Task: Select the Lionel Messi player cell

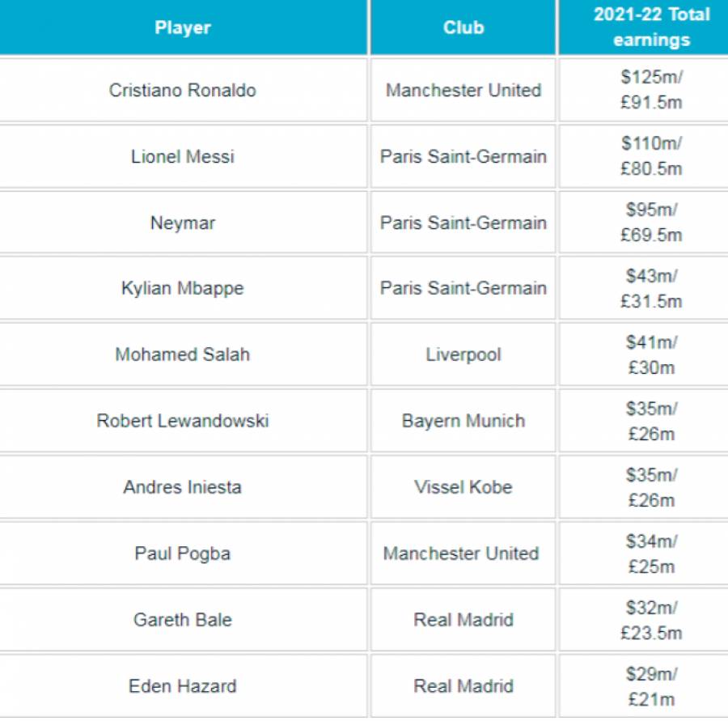Action: coord(183,156)
